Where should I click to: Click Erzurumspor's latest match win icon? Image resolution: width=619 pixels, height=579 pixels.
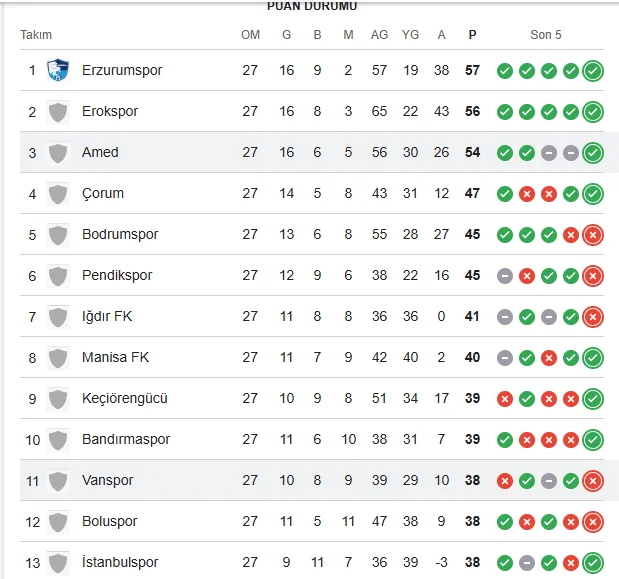[593, 70]
